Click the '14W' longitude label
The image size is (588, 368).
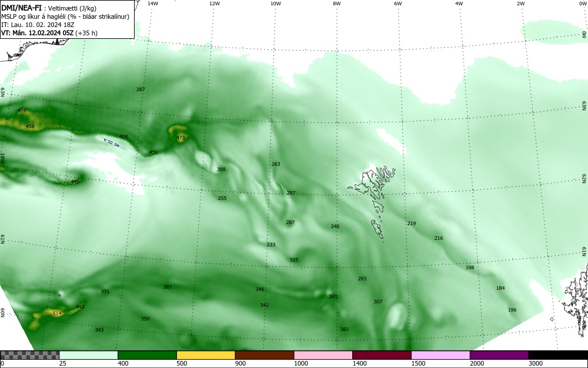(153, 4)
